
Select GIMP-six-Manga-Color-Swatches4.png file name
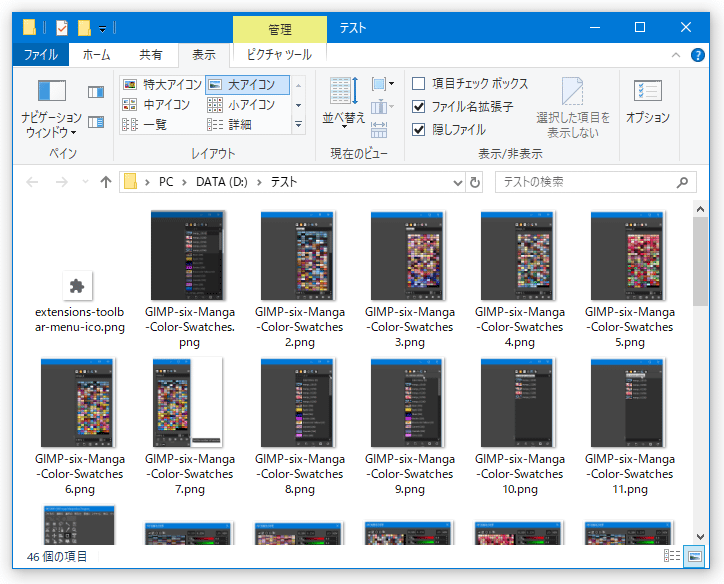point(520,327)
